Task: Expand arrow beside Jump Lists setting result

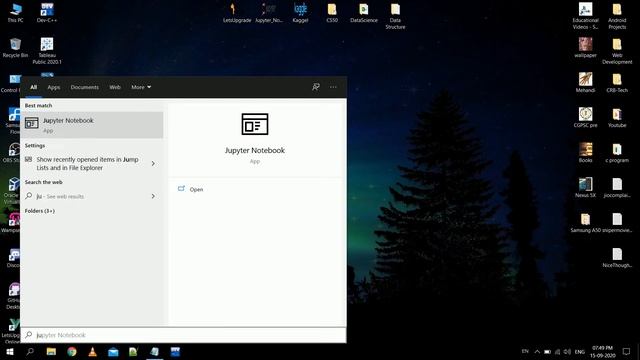Action: tap(153, 163)
